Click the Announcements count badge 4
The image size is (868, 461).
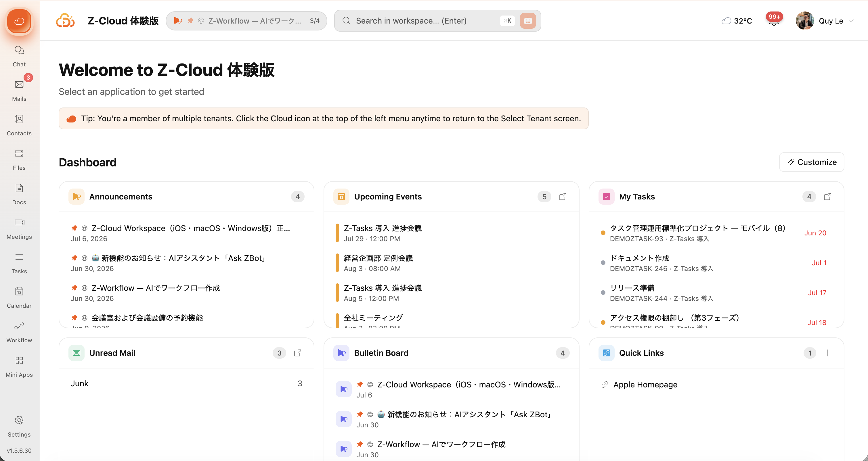[298, 197]
